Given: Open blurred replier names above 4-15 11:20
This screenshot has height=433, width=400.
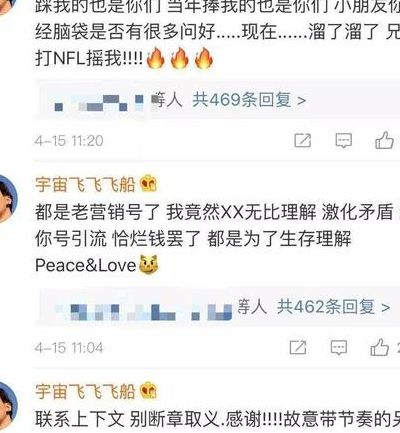Looking at the screenshot, I should tap(99, 101).
